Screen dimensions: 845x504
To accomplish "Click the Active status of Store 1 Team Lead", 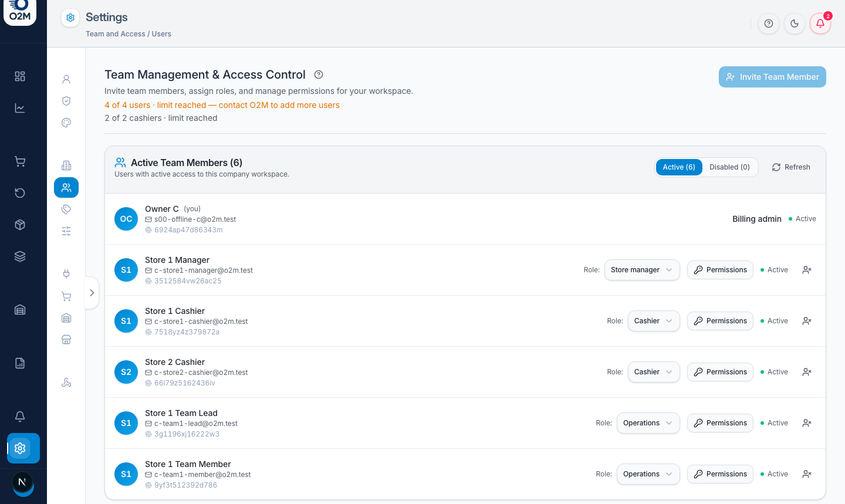I will coord(774,423).
